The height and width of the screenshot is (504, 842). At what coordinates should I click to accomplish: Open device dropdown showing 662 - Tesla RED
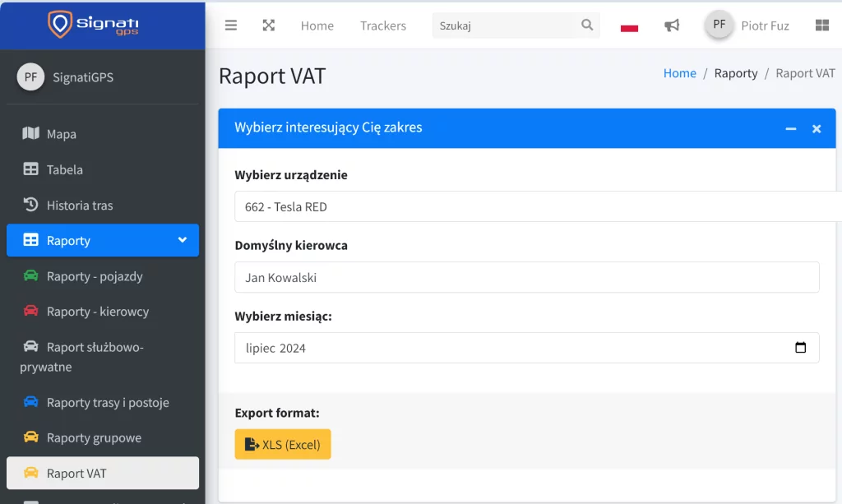point(538,206)
